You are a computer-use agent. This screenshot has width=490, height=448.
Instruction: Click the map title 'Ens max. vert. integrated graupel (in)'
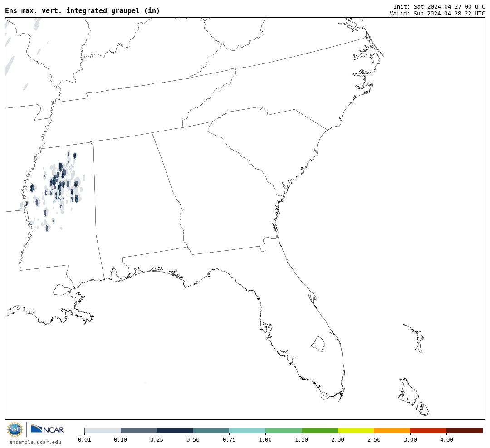[x=83, y=10]
